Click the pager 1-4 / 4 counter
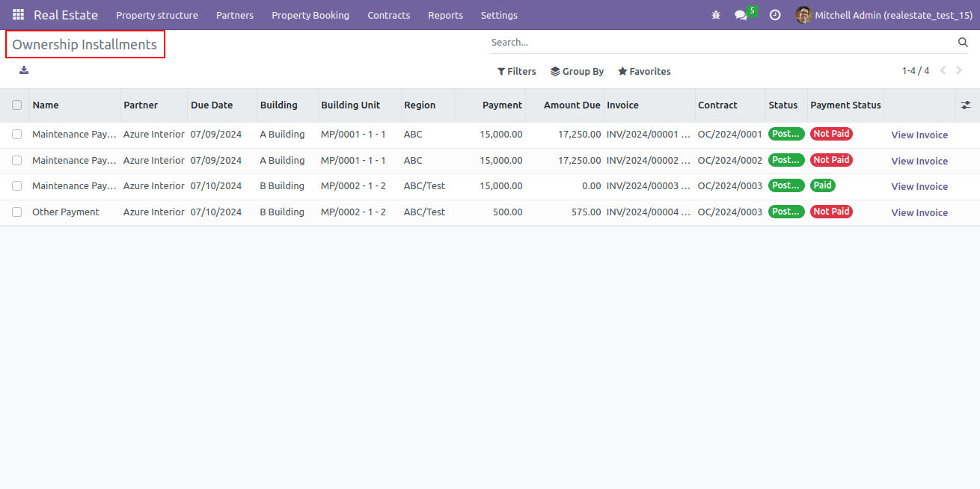The image size is (980, 489). click(916, 71)
